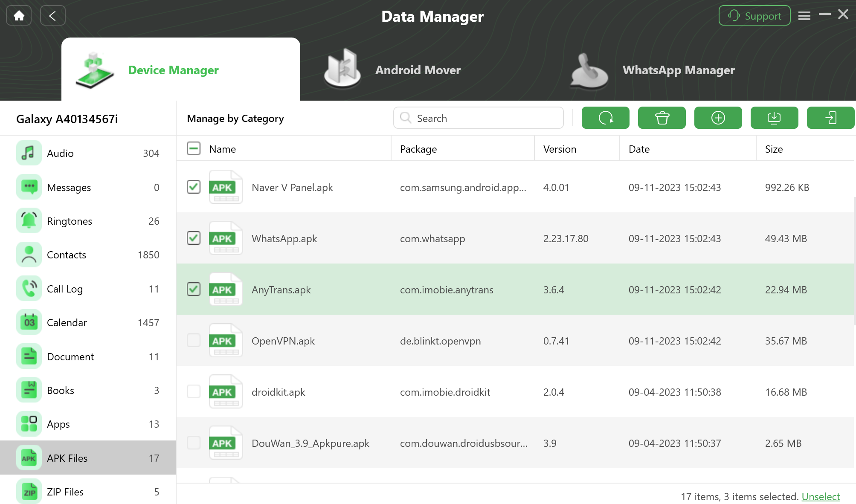Toggle checkbox for Naver V Panel.apk
The width and height of the screenshot is (856, 504).
[193, 187]
